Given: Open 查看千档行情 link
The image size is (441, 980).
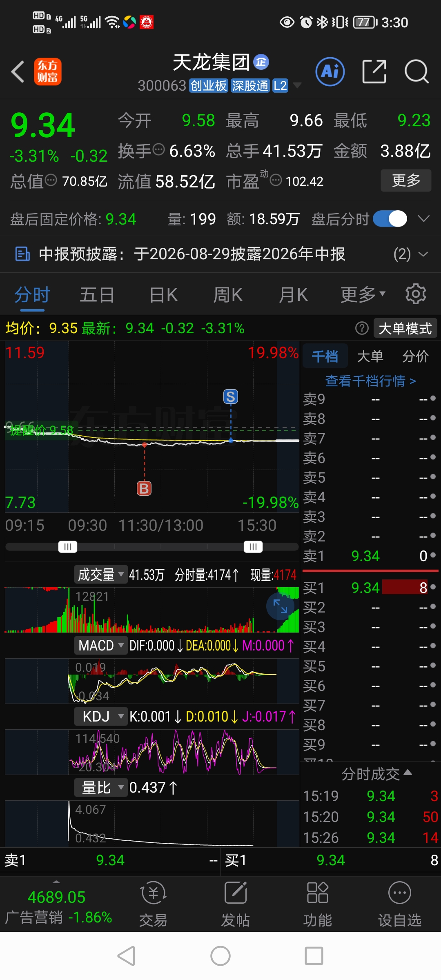Looking at the screenshot, I should [370, 381].
